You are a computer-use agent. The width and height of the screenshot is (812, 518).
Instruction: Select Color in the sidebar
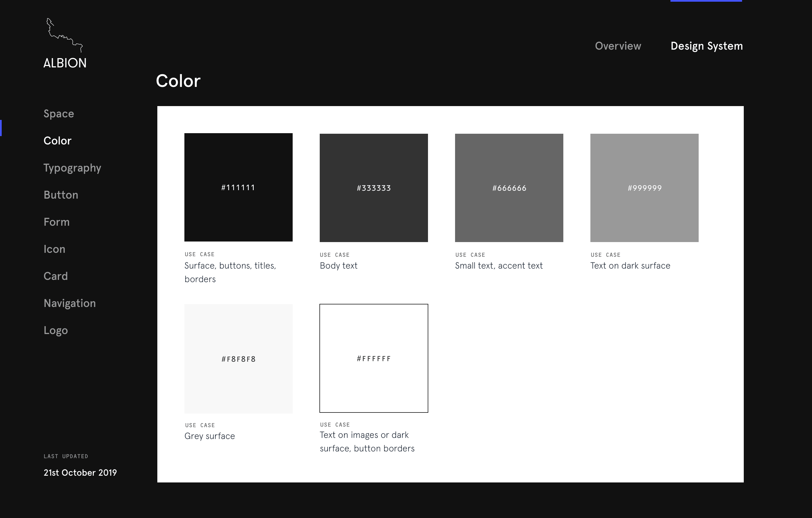click(57, 141)
